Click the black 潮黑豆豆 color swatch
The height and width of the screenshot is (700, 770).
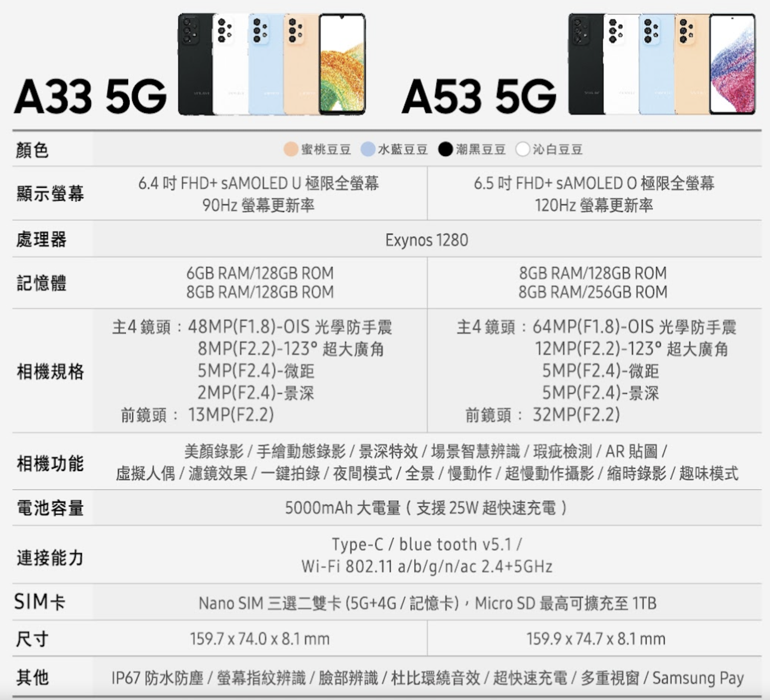[x=445, y=149]
